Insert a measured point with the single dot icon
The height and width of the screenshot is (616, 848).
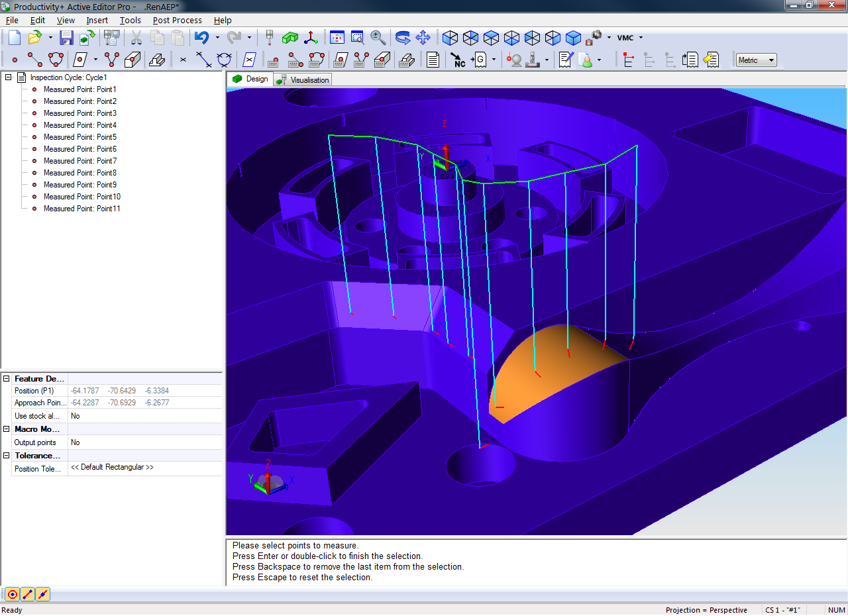[x=15, y=60]
